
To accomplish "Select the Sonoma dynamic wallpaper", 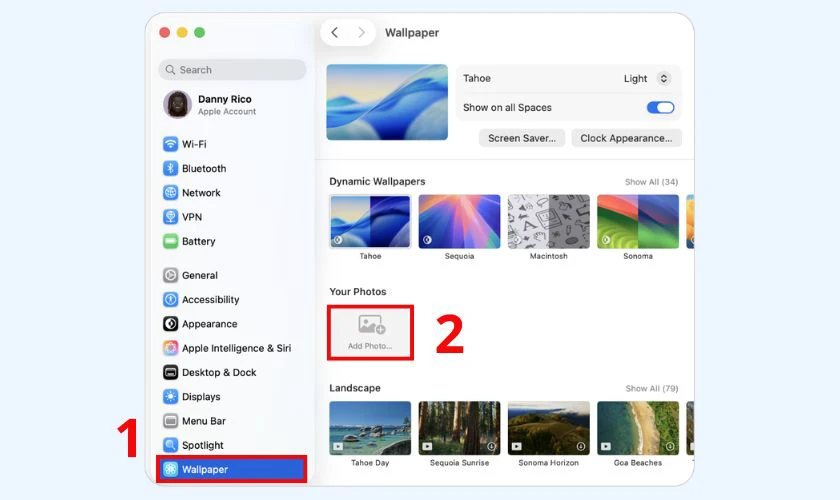I will tap(638, 222).
